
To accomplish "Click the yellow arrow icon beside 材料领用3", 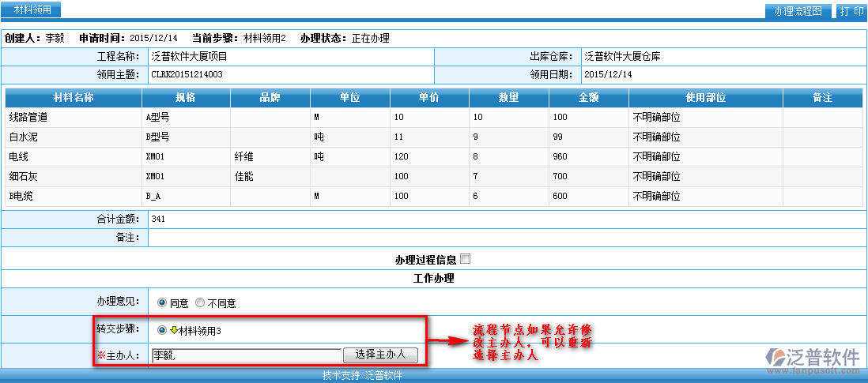I will click(x=174, y=330).
